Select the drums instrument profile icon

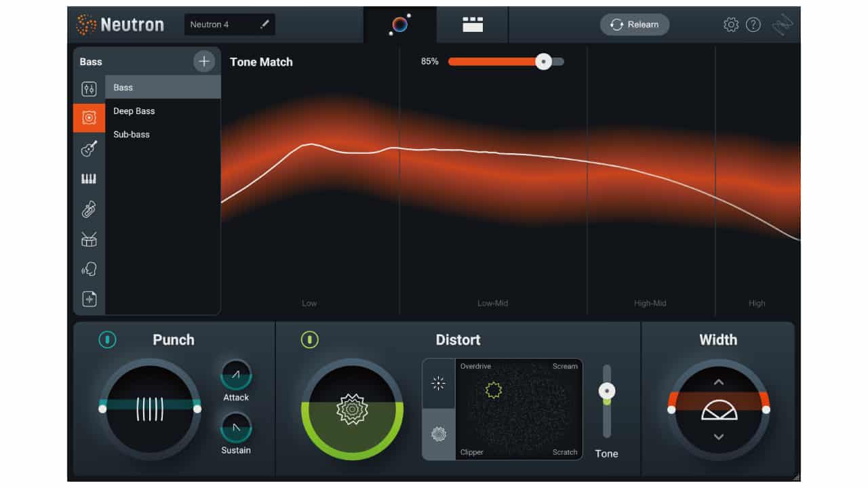[89, 239]
